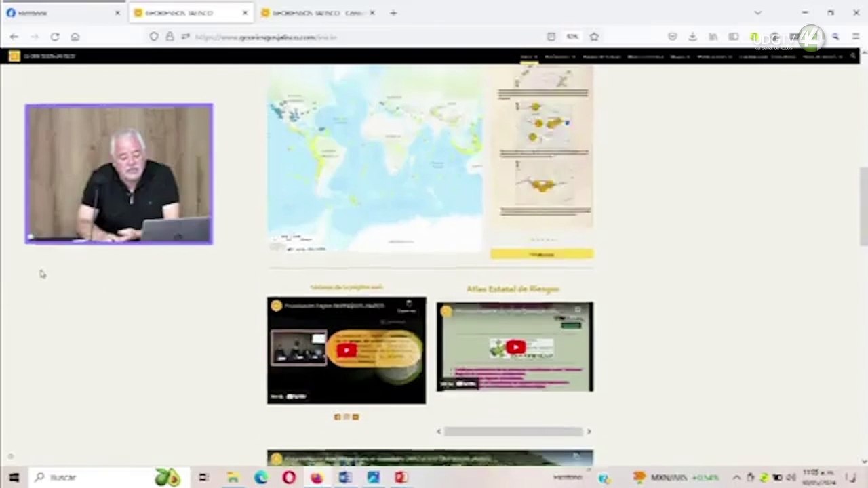Click the site logo in the black header

click(x=14, y=56)
